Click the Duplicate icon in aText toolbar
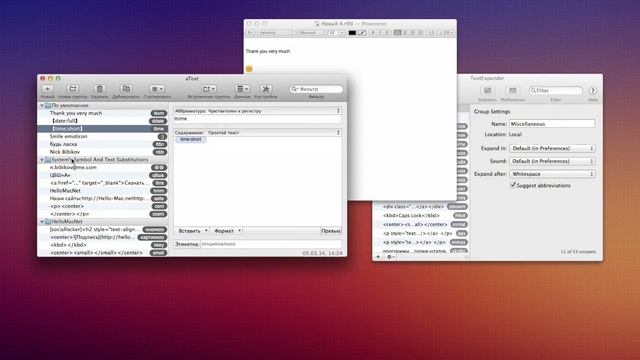640x360 pixels. click(x=126, y=89)
